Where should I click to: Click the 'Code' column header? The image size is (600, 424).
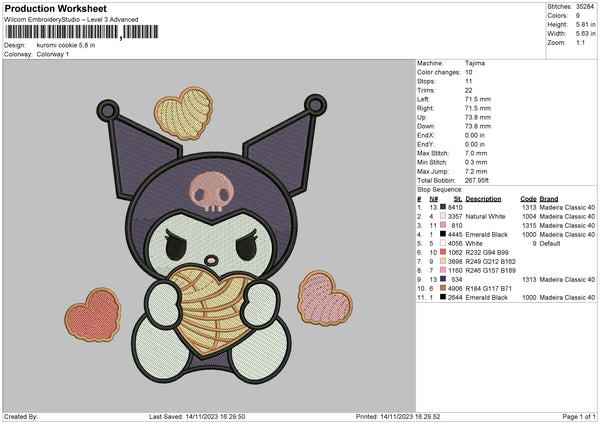(528, 199)
